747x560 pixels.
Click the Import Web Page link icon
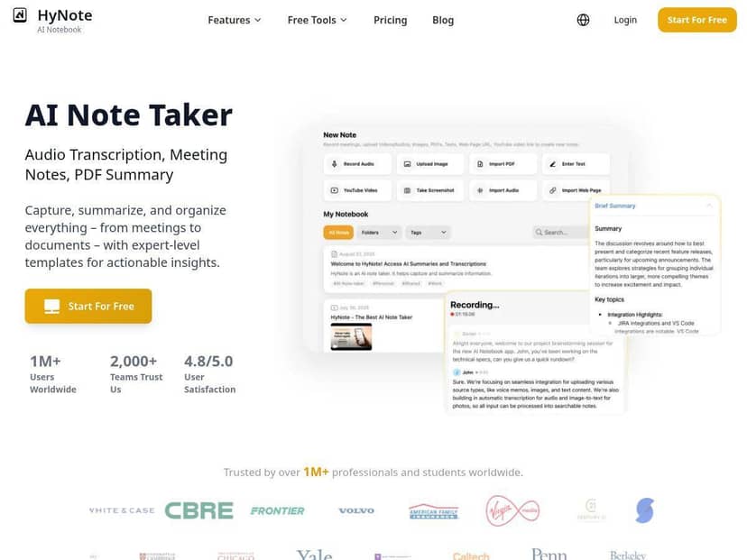tap(552, 191)
